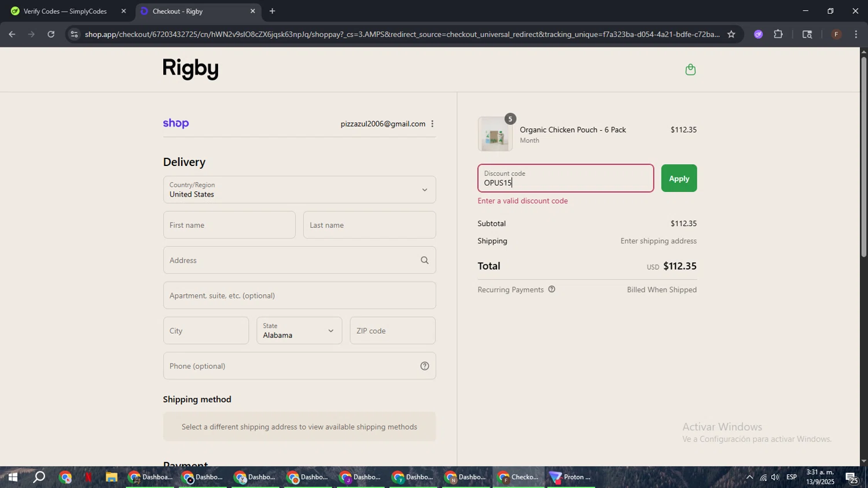Open File Explorer from taskbar

[x=111, y=478]
